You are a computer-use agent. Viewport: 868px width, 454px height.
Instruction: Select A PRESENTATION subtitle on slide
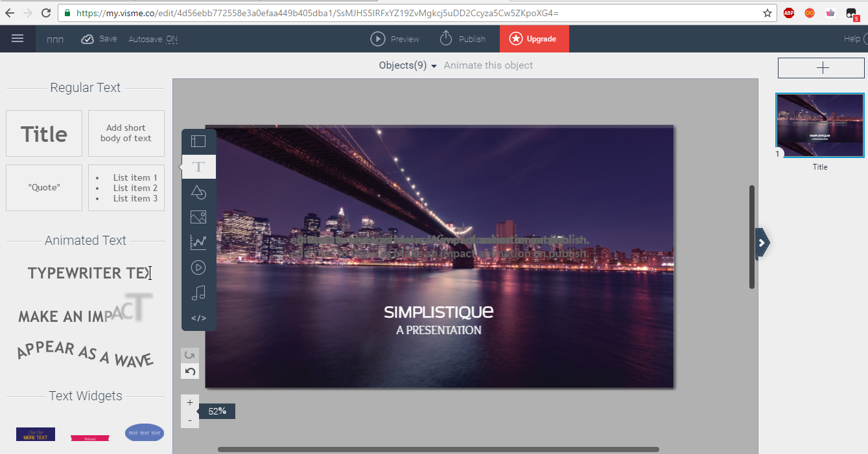click(x=439, y=330)
